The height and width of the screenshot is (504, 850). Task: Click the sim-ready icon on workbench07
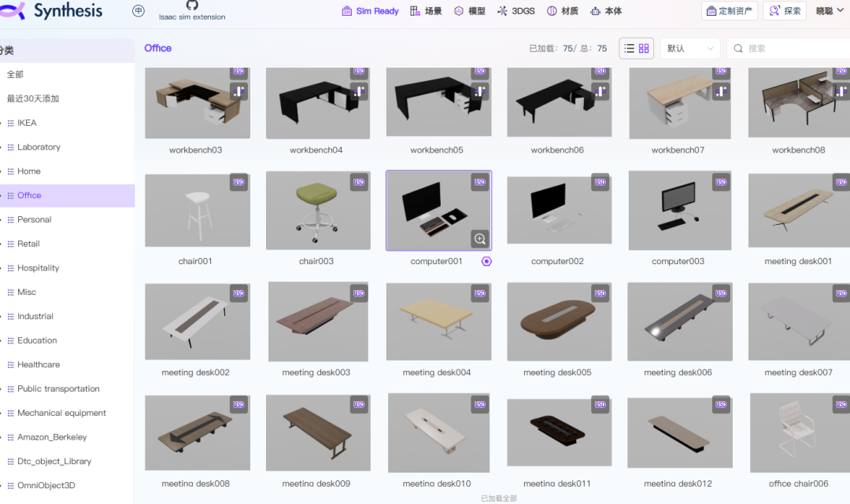coord(720,91)
